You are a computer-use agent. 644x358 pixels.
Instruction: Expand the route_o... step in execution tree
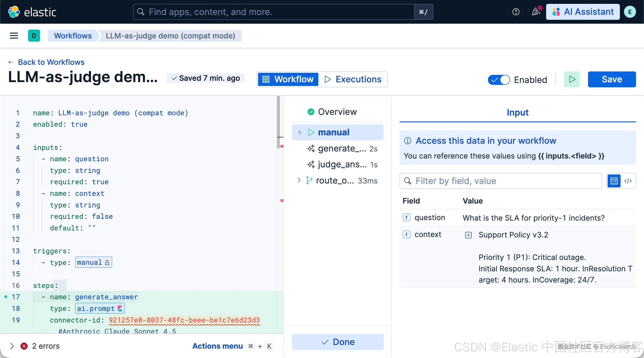(x=299, y=180)
